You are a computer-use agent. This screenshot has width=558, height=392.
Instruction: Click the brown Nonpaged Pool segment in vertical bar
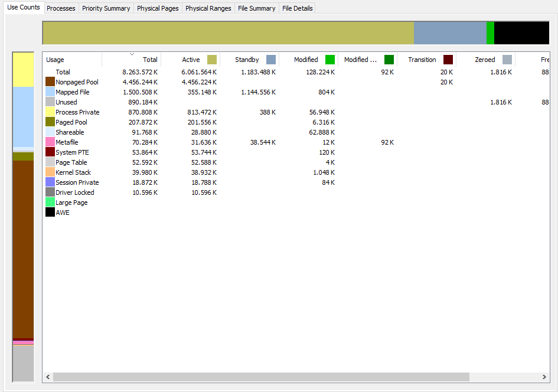click(x=24, y=249)
